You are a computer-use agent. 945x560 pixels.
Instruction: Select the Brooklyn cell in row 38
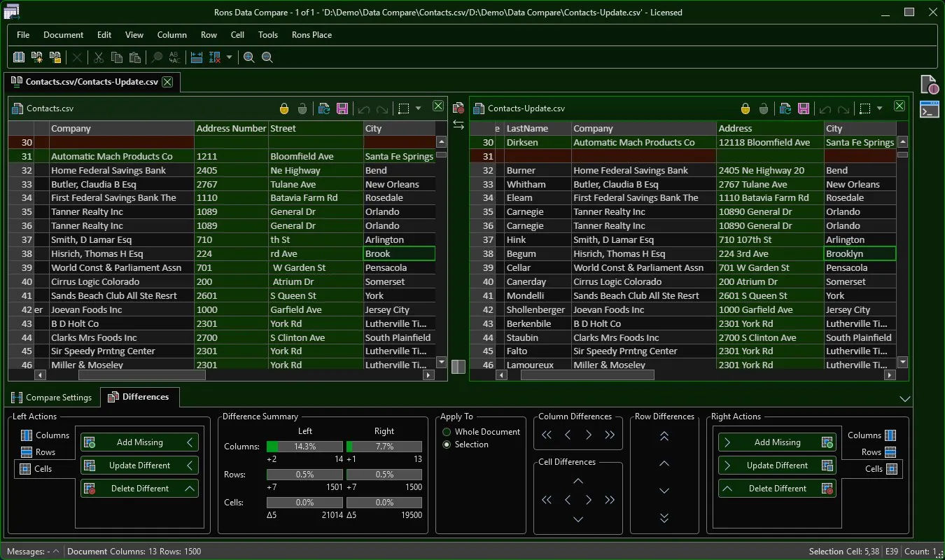(x=860, y=254)
